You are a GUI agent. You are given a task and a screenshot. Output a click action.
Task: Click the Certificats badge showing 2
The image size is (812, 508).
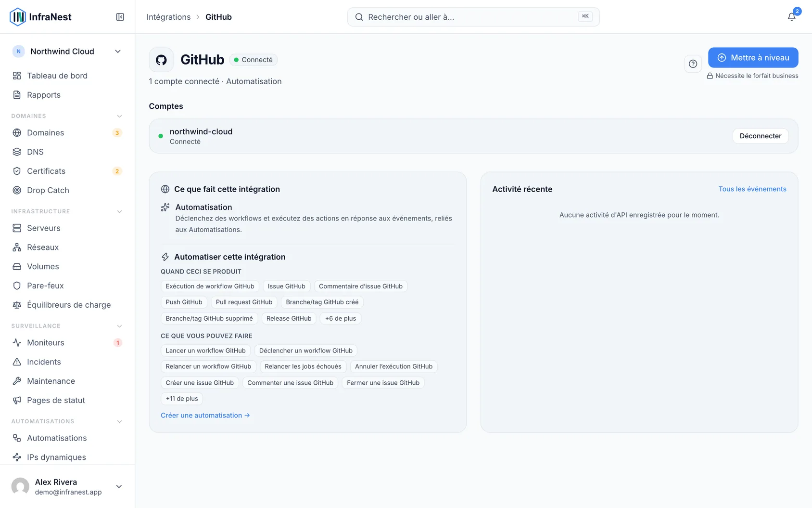(x=117, y=171)
